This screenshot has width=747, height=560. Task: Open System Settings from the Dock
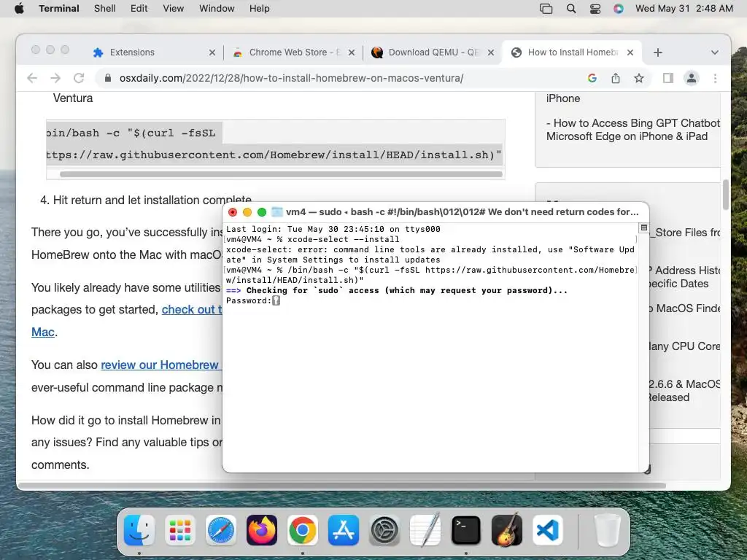pyautogui.click(x=384, y=530)
